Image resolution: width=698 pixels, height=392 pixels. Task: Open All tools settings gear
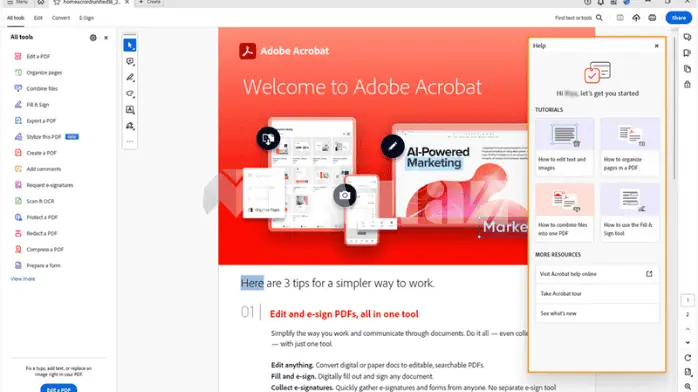click(93, 38)
